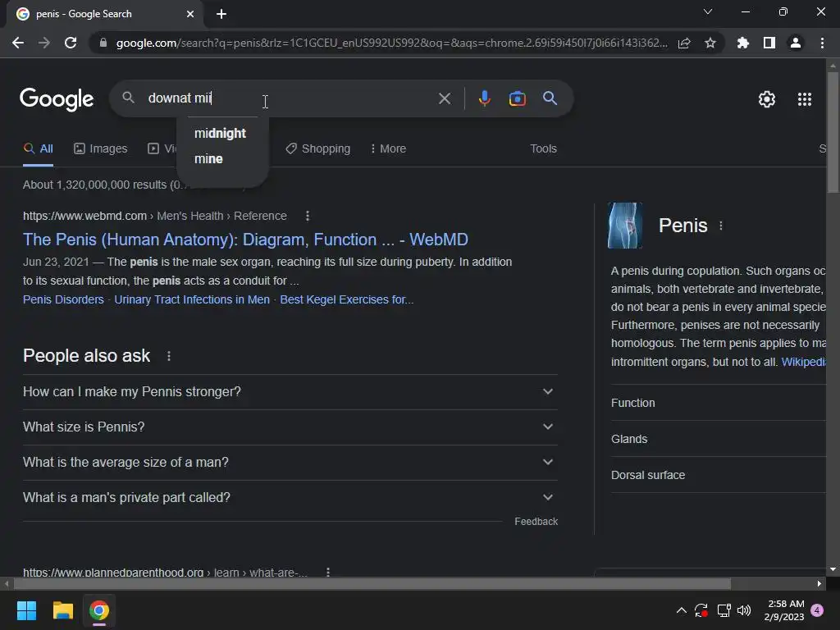This screenshot has height=630, width=840.
Task: Choose the 'midnight' autocomplete suggestion
Action: click(x=220, y=134)
